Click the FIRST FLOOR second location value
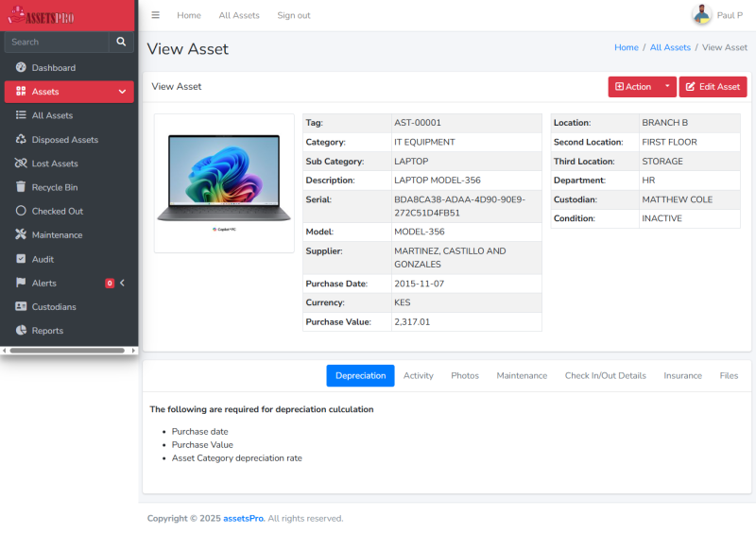Image resolution: width=756 pixels, height=534 pixels. (x=669, y=142)
